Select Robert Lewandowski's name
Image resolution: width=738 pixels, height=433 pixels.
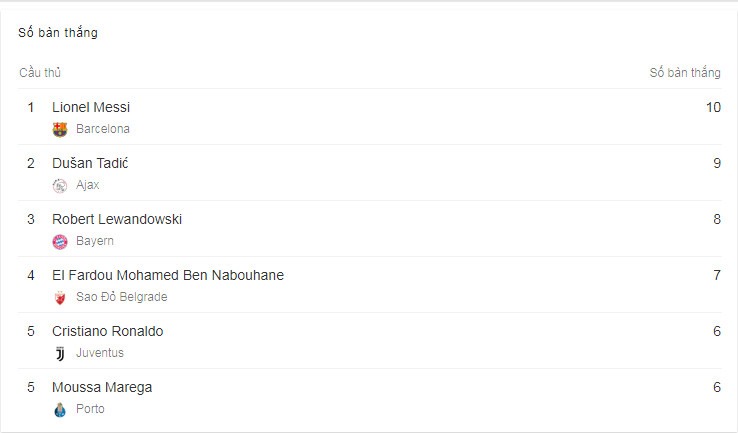pos(117,219)
